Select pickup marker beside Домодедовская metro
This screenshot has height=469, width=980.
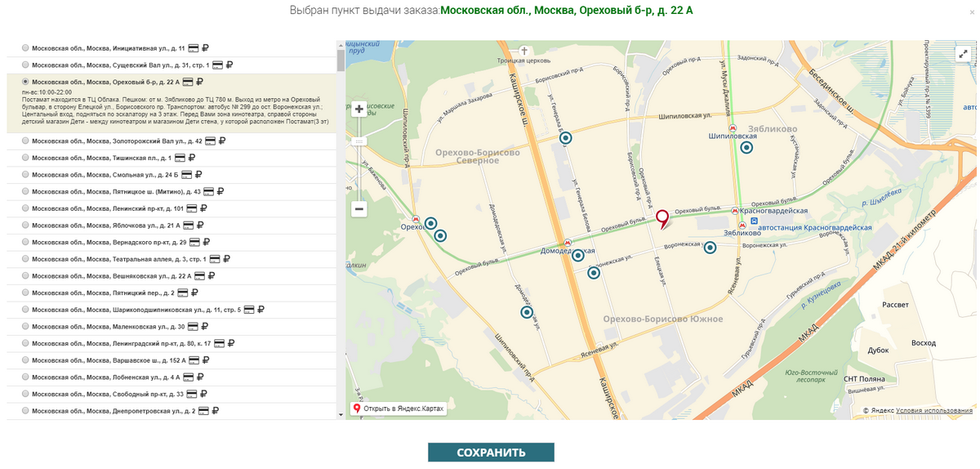(578, 256)
